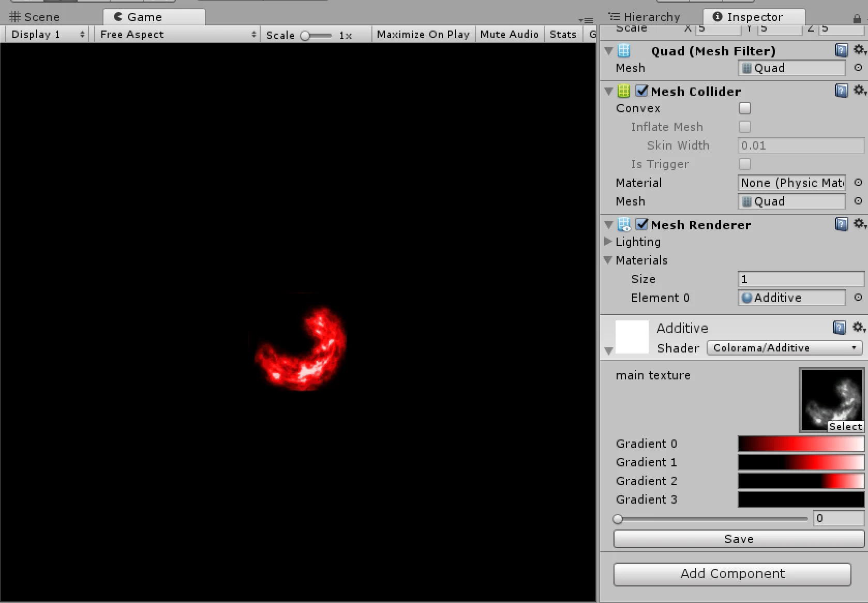Toggle the Stats overlay button
The width and height of the screenshot is (868, 603).
tap(563, 35)
